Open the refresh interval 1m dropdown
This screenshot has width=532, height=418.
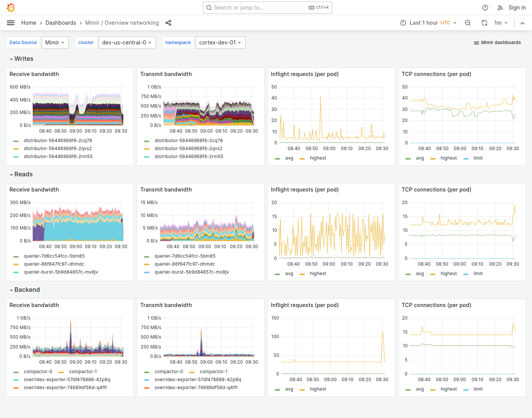(501, 23)
